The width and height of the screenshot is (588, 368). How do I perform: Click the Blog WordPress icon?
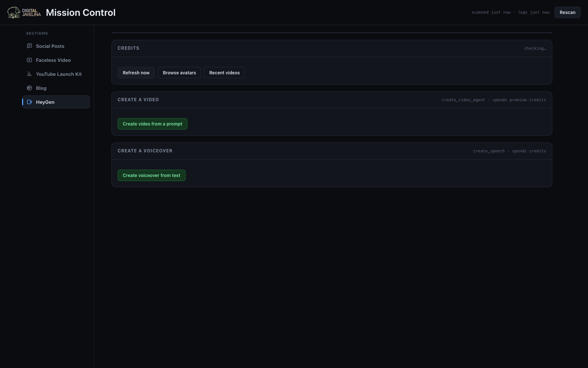click(x=29, y=88)
